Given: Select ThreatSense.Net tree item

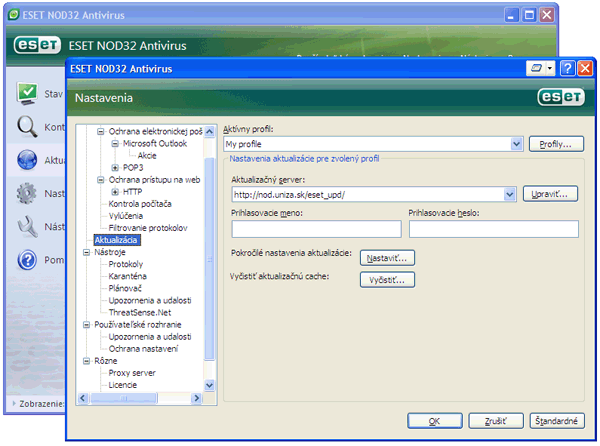Looking at the screenshot, I should pos(140,313).
